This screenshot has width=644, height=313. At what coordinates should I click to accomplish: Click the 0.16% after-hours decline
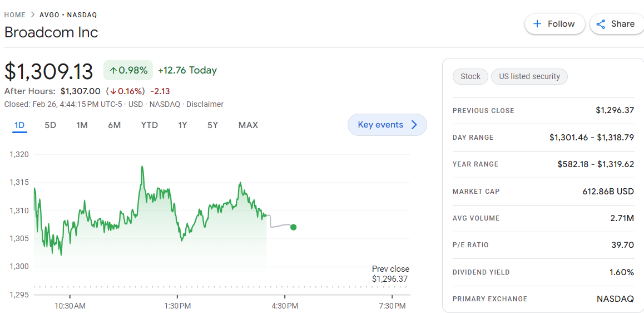(126, 91)
